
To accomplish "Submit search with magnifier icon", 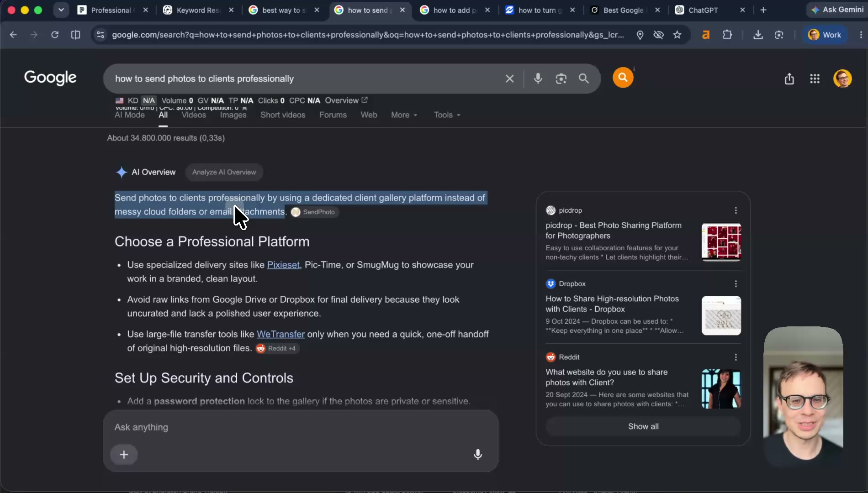I will [x=584, y=79].
